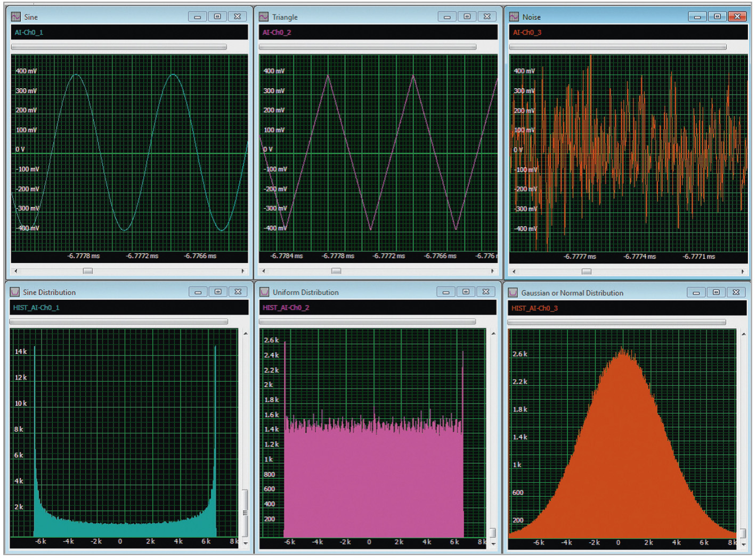Image resolution: width=756 pixels, height=560 pixels.
Task: Click the Sine window scroll-right arrow
Action: (x=243, y=271)
